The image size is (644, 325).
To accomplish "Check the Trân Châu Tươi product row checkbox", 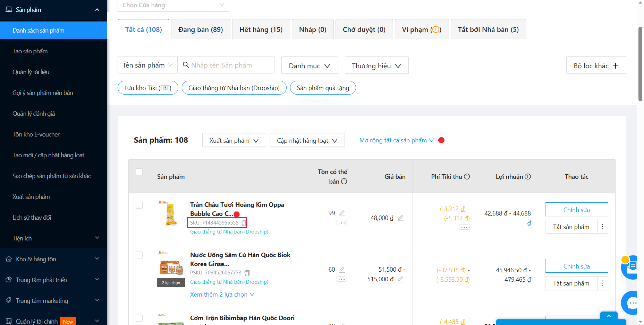I will pos(139,205).
